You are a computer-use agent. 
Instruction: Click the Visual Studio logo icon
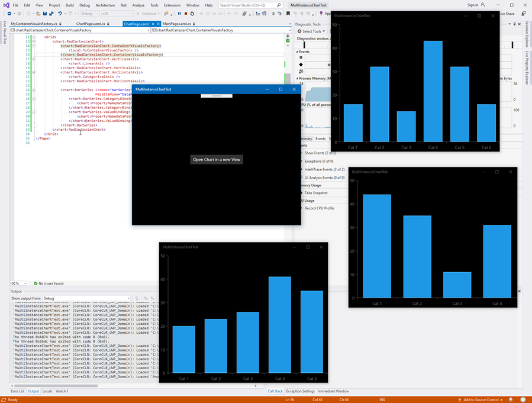coord(6,5)
